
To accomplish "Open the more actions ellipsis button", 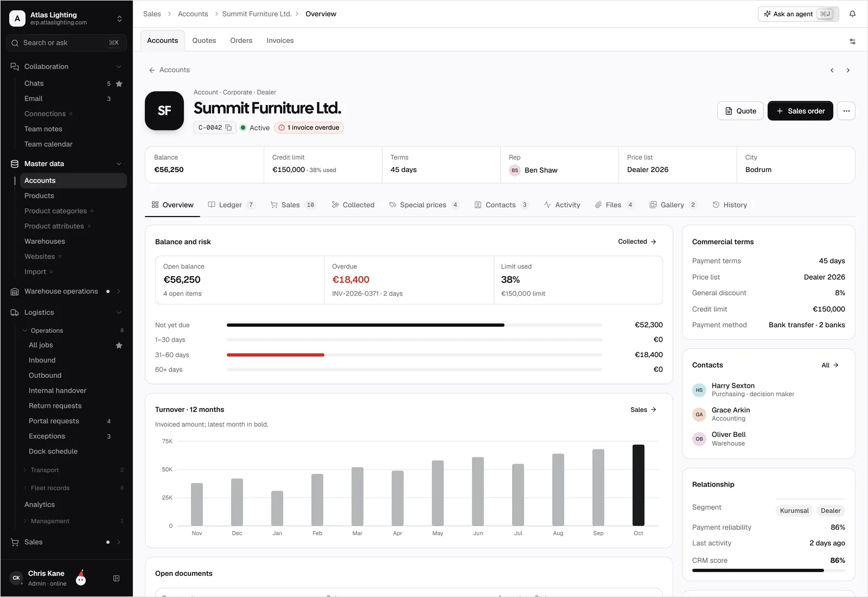I will [846, 111].
